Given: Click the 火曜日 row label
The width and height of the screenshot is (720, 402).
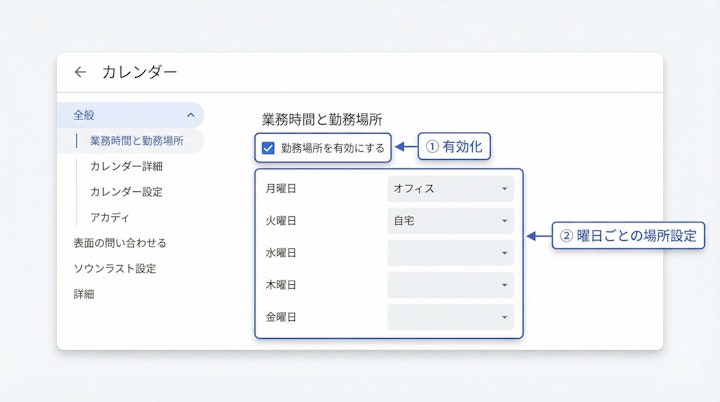Looking at the screenshot, I should 281,221.
